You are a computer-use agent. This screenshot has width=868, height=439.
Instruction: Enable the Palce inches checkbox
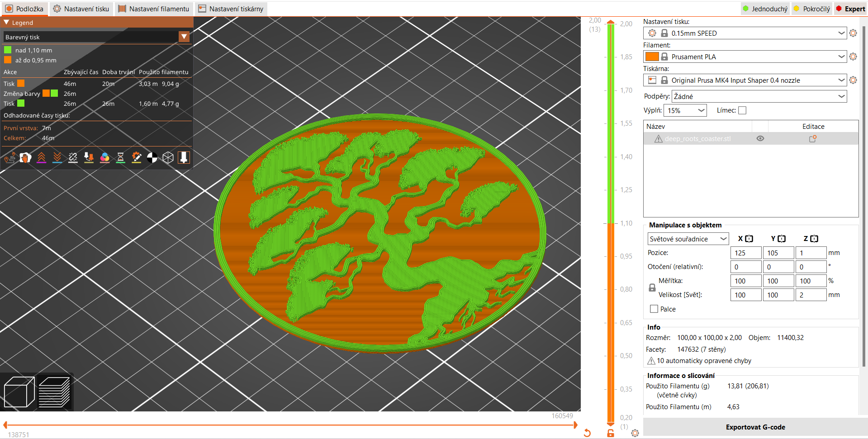(x=654, y=309)
